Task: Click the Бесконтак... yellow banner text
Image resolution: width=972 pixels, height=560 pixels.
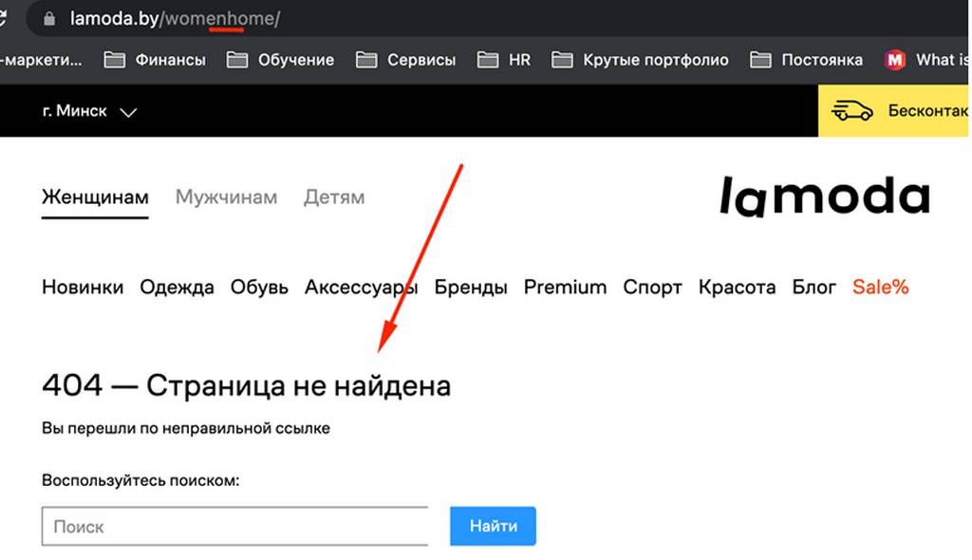Action: point(927,110)
